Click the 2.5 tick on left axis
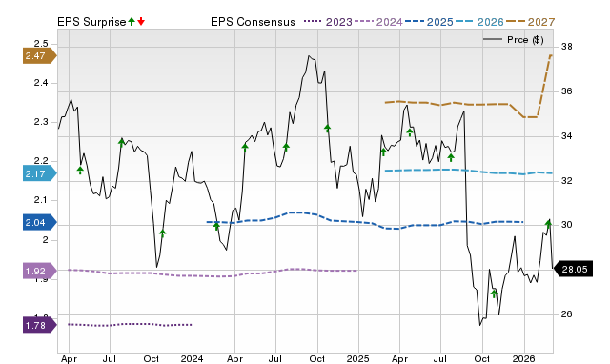Screen dimensions: 610x364 tap(41, 43)
